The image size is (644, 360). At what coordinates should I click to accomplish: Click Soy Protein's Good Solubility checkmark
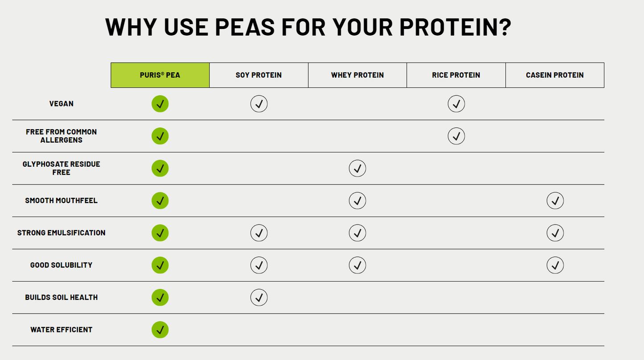259,265
